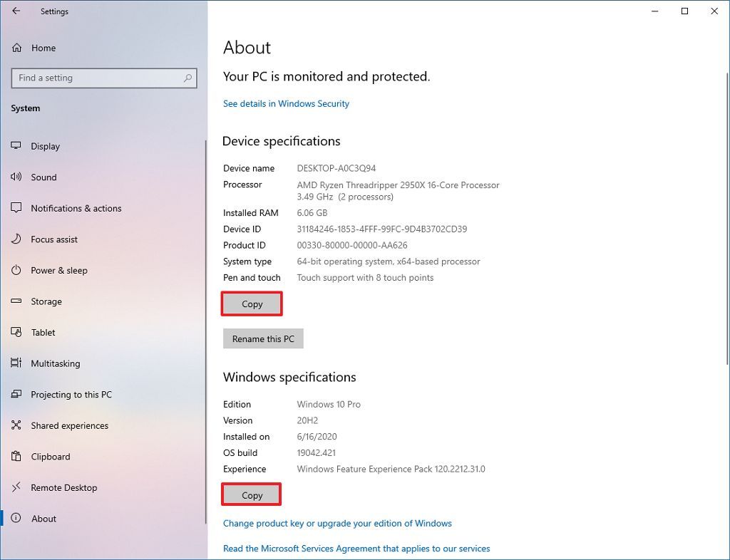Open Projecting to this PC
730x560 pixels.
(71, 394)
